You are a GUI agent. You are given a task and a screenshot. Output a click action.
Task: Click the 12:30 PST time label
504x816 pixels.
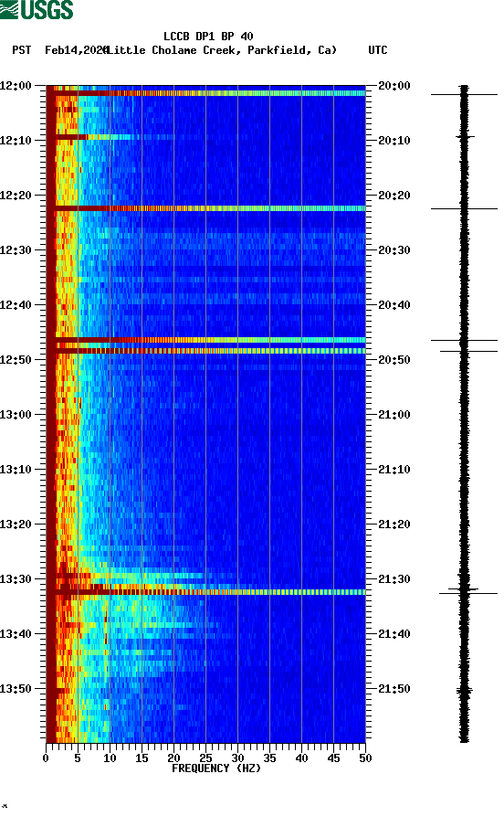point(16,249)
